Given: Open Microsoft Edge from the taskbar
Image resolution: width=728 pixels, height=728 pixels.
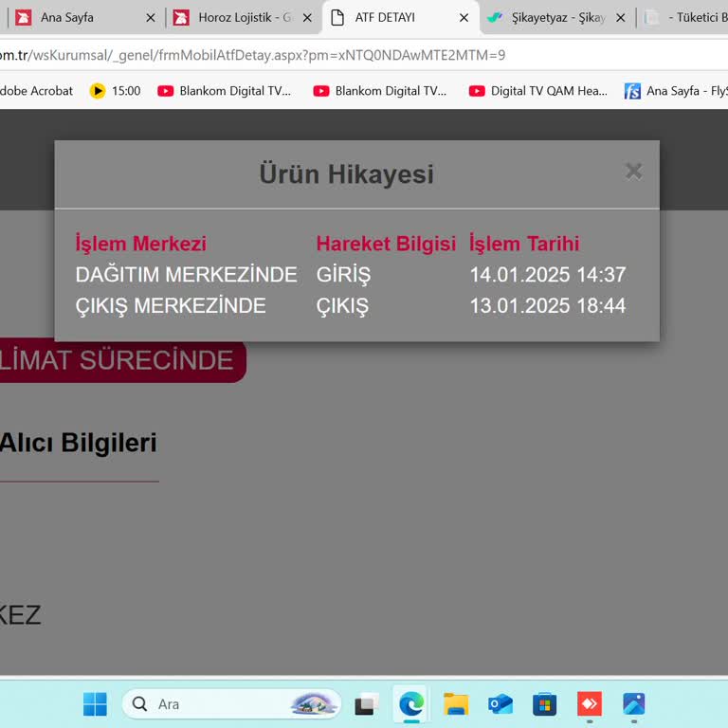Looking at the screenshot, I should click(411, 704).
